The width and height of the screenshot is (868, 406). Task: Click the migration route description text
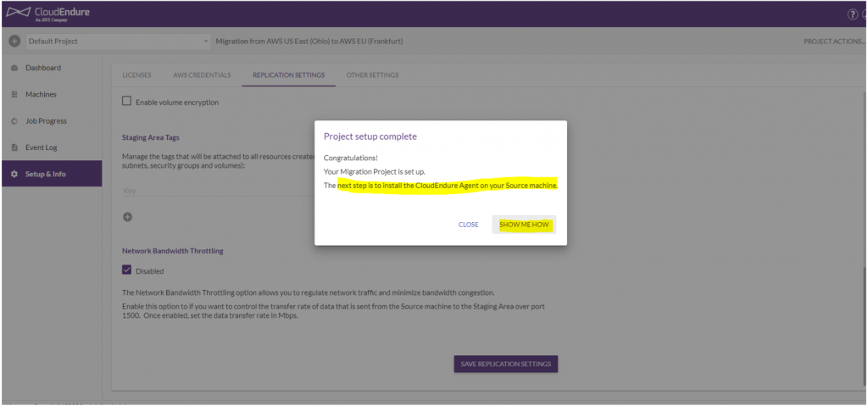point(309,42)
